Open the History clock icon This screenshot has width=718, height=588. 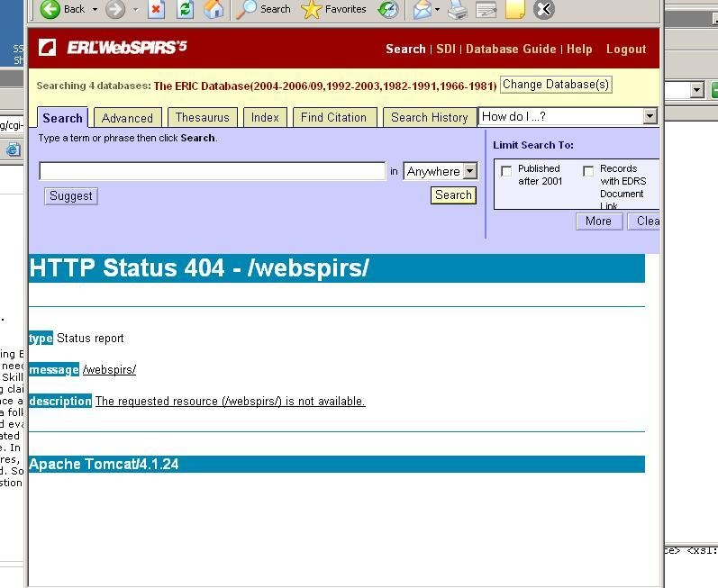[x=388, y=9]
